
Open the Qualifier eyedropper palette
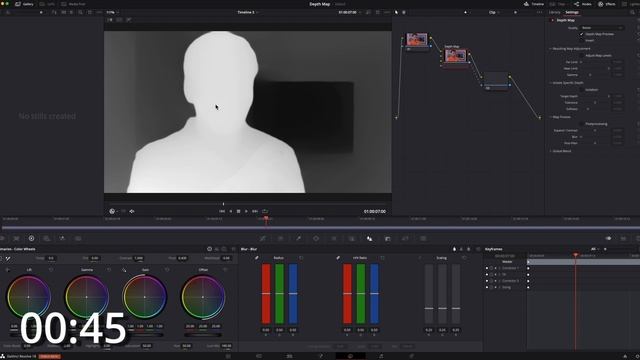(298, 238)
